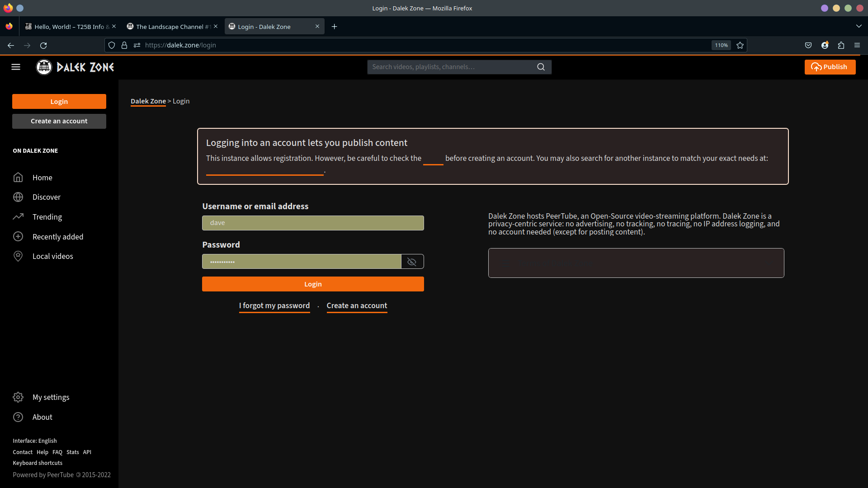Open the About page
This screenshot has height=488, width=868.
tap(42, 417)
